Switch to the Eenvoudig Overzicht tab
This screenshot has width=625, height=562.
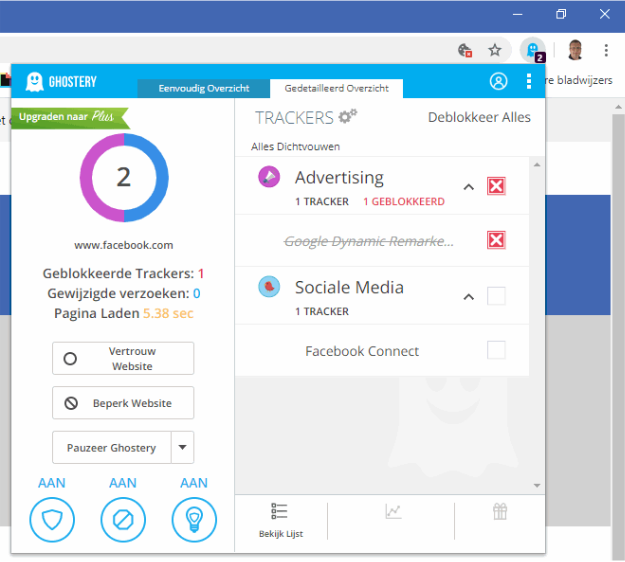coord(204,88)
